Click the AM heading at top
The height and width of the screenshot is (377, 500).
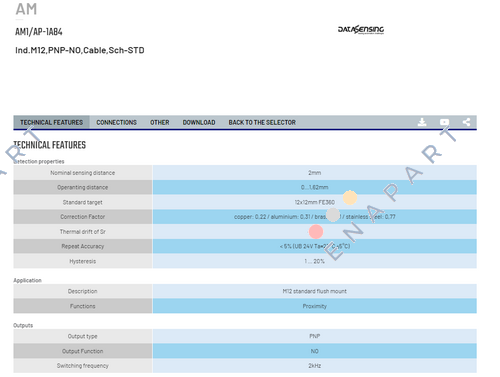(x=26, y=9)
